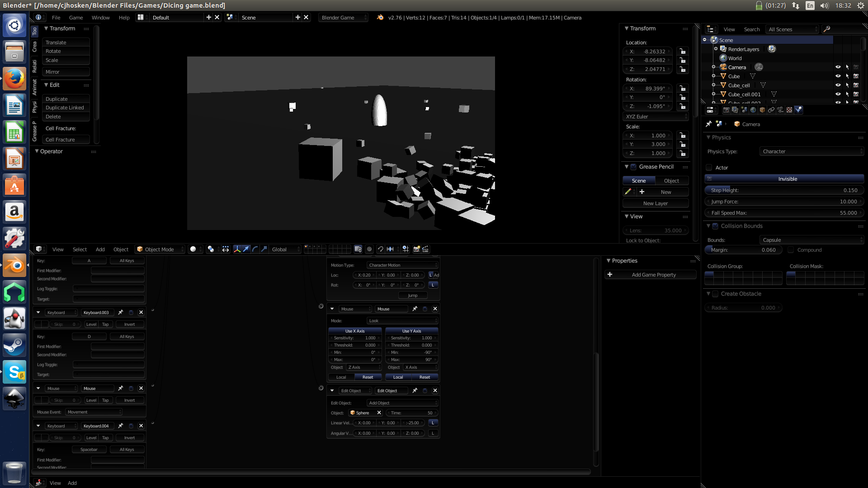Viewport: 868px width, 488px height.
Task: Toggle proportional editing circle icon
Action: pos(369,249)
